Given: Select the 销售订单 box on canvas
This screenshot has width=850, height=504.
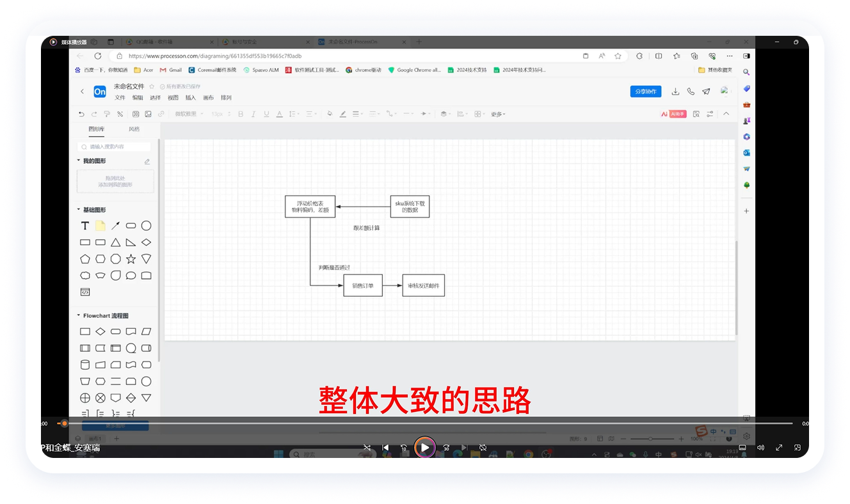Looking at the screenshot, I should [x=363, y=285].
